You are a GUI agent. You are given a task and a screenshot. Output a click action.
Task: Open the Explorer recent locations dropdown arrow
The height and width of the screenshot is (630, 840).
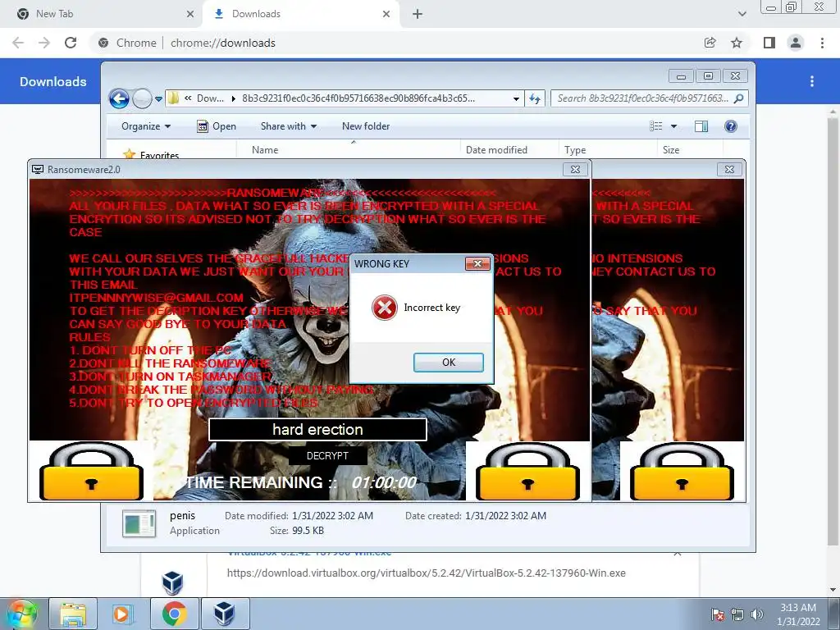(x=158, y=99)
